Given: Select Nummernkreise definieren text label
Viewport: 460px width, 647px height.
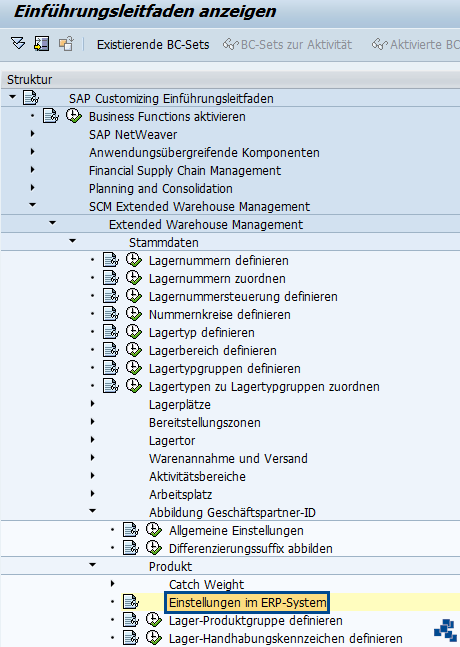Looking at the screenshot, I should (x=219, y=314).
